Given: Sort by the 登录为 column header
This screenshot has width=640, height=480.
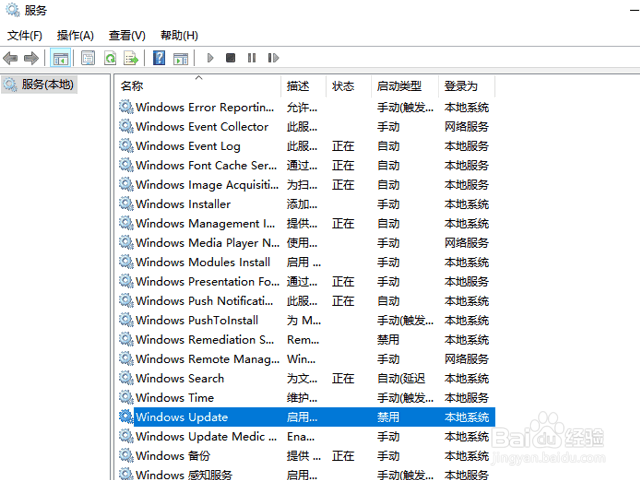Looking at the screenshot, I should pos(461,86).
